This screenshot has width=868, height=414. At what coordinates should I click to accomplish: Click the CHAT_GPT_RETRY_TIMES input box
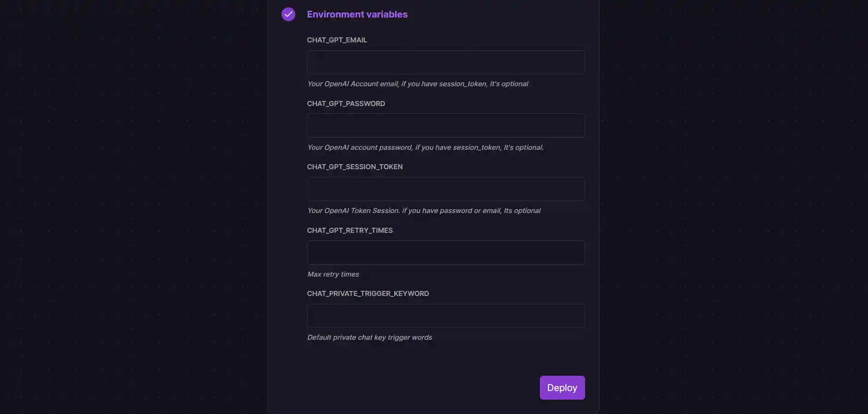446,252
